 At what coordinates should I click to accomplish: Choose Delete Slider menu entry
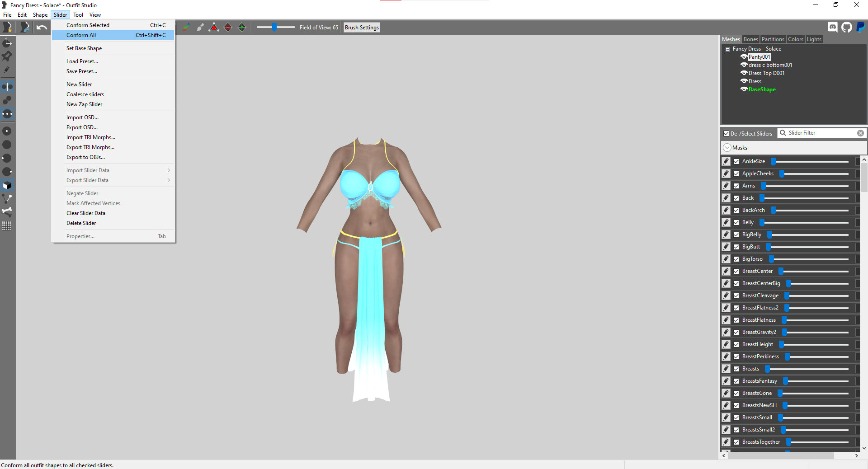pyautogui.click(x=113, y=223)
